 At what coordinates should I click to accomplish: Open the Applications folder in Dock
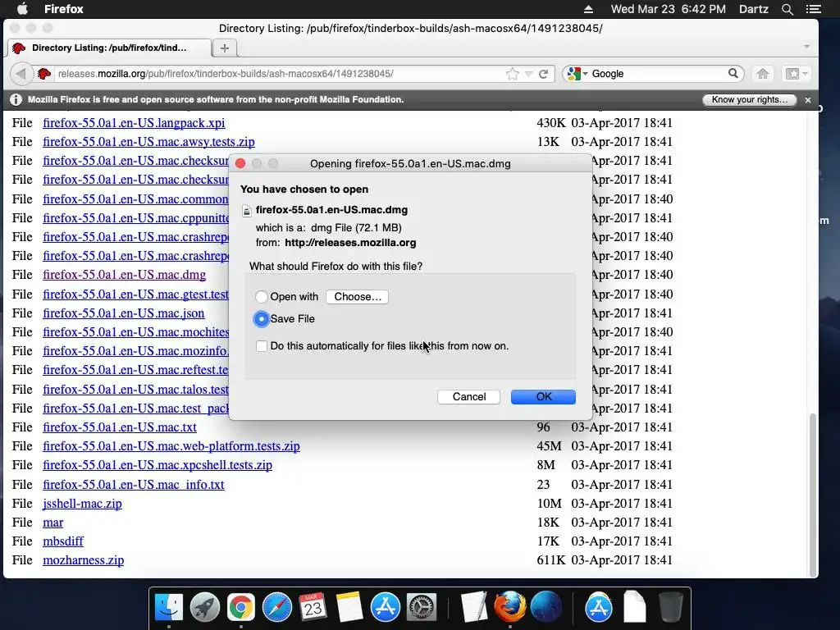[x=598, y=608]
